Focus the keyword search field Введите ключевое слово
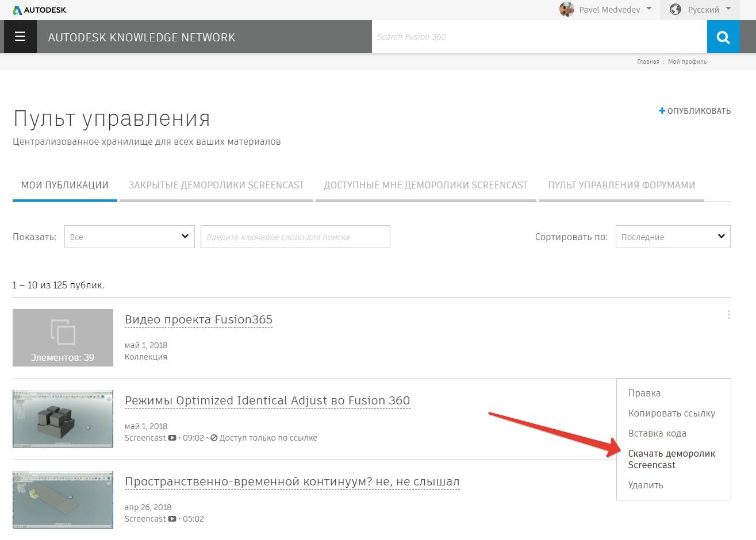The width and height of the screenshot is (756, 540). tap(296, 237)
